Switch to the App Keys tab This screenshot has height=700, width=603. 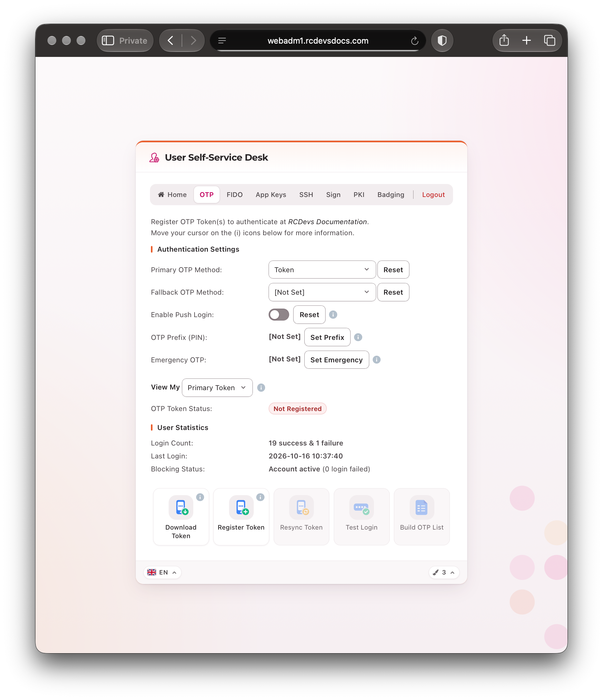click(271, 194)
